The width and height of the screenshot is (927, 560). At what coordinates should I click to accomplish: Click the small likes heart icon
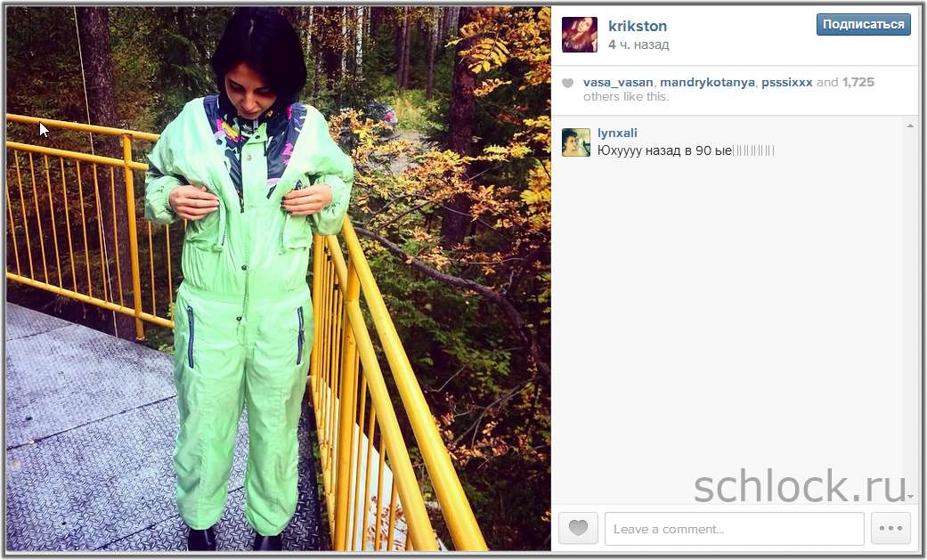(567, 84)
